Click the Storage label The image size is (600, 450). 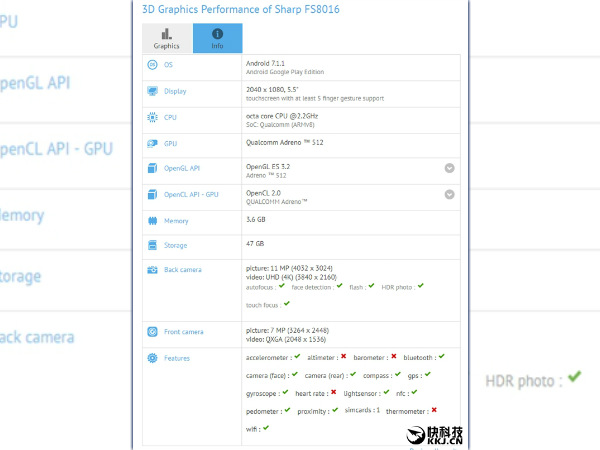176,245
